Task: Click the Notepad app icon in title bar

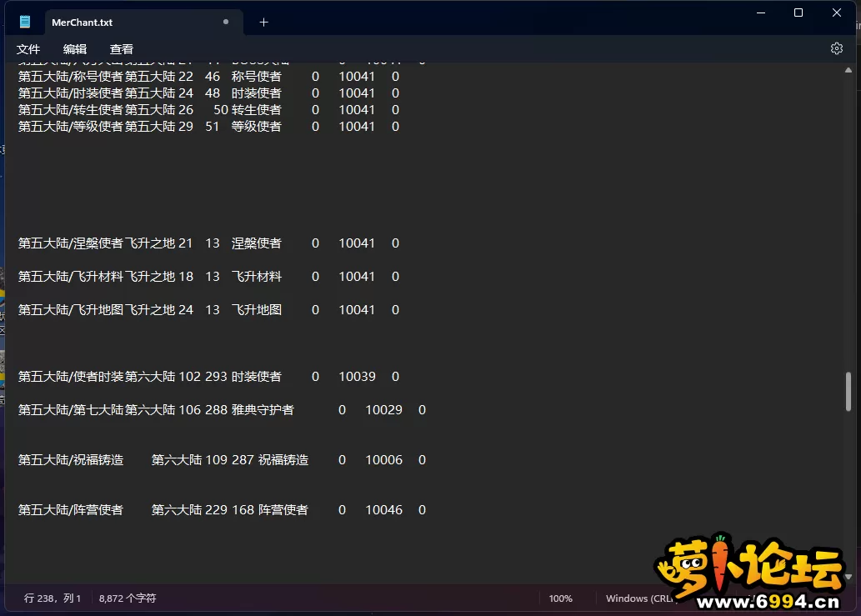Action: (25, 22)
